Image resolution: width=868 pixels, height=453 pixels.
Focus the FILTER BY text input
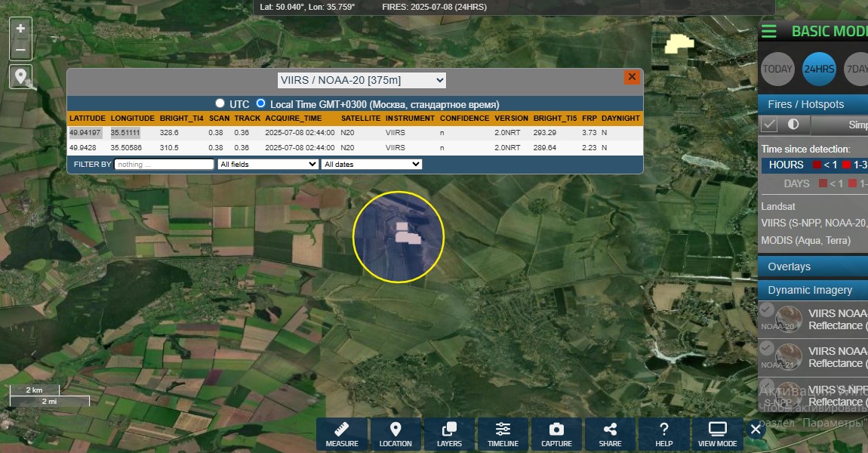tap(164, 165)
